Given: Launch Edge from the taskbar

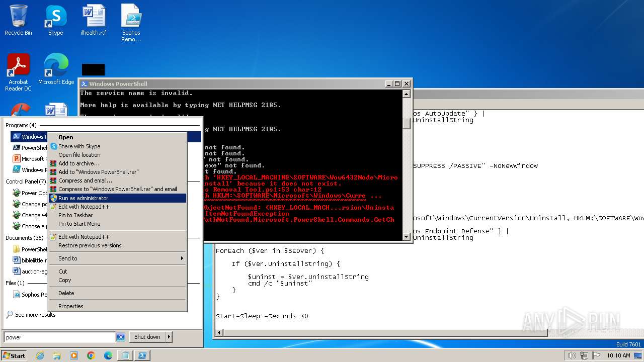Looking at the screenshot, I should 108,355.
